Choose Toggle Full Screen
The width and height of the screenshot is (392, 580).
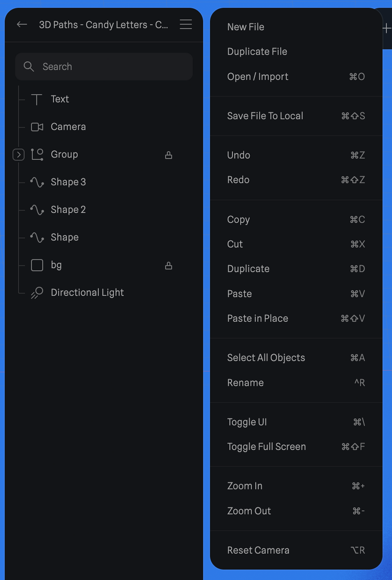(267, 447)
